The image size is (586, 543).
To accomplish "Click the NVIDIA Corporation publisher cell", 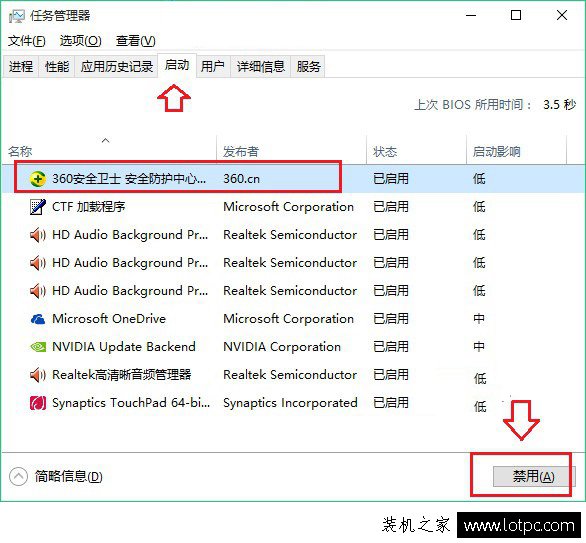I will click(x=282, y=347).
